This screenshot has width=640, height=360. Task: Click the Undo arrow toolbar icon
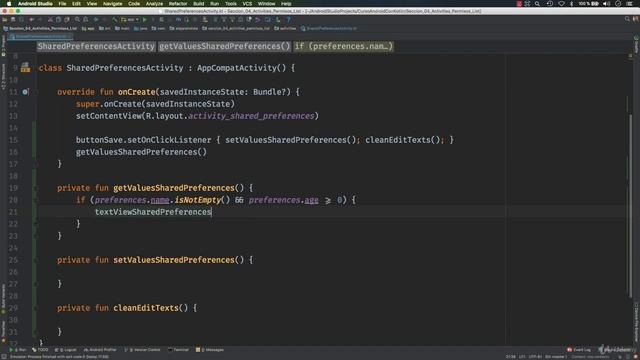click(31, 20)
